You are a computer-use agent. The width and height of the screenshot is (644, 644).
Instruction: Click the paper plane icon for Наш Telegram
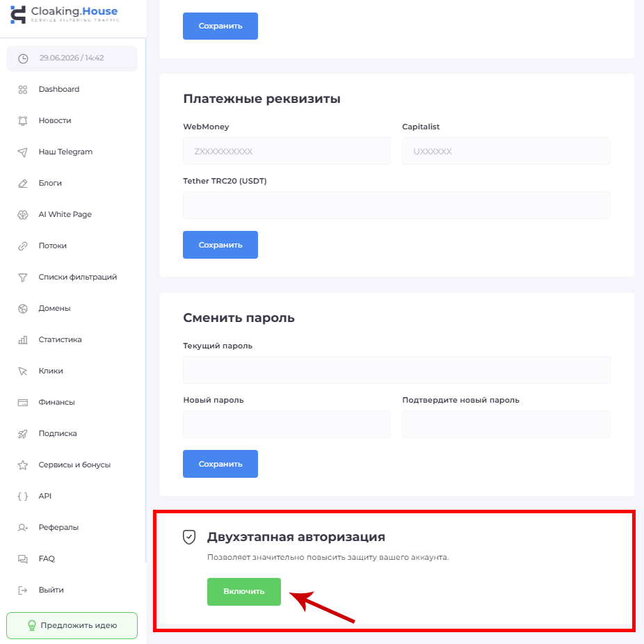(x=22, y=152)
